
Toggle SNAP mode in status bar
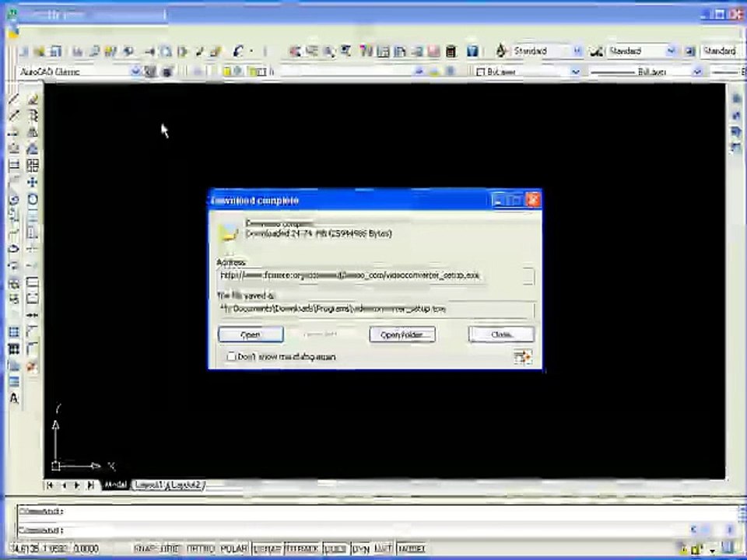coord(146,548)
